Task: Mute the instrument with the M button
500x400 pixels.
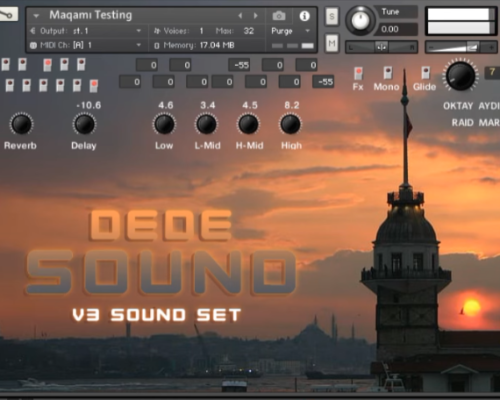Action: tap(332, 43)
